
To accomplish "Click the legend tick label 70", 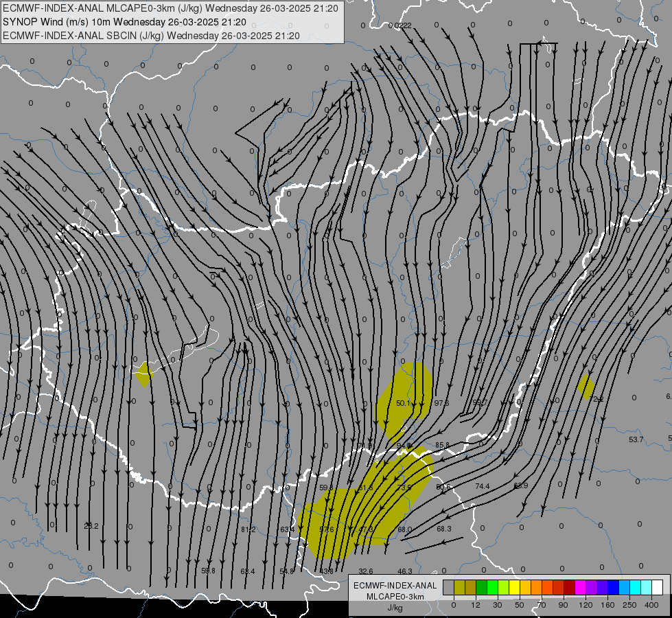I will pyautogui.click(x=542, y=605).
